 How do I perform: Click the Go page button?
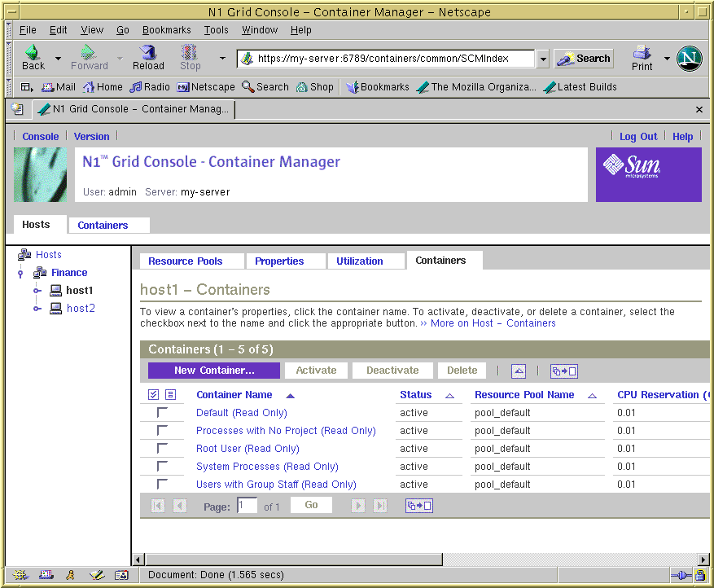(x=312, y=505)
